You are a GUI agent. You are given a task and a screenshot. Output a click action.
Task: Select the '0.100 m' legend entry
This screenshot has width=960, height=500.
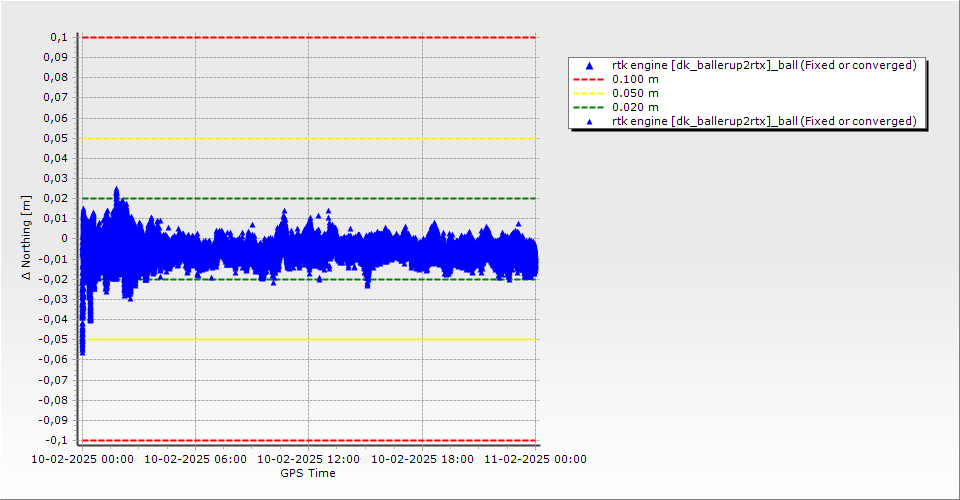[636, 80]
